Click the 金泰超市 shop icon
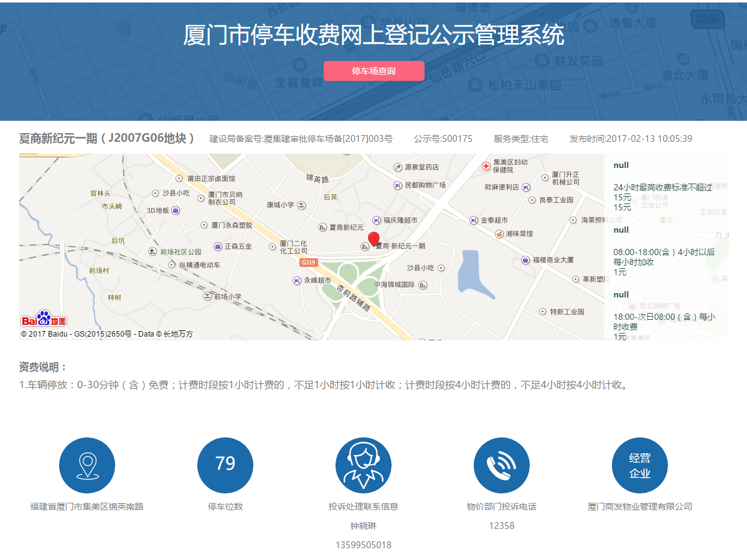 coord(474,220)
